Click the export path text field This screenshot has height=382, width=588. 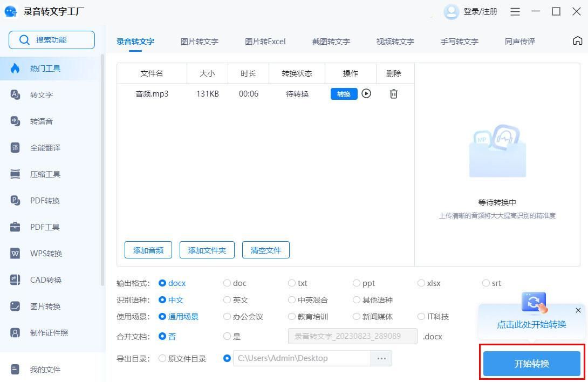pos(302,358)
